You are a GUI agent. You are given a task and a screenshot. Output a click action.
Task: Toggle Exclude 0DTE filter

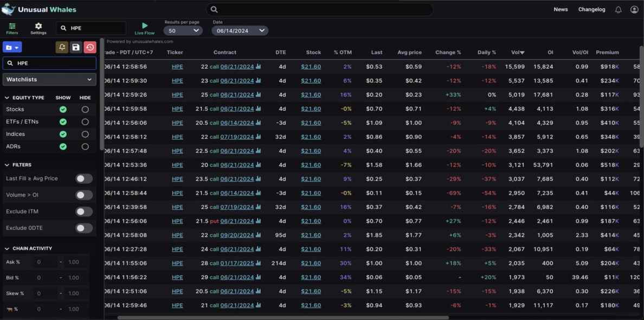coord(84,228)
